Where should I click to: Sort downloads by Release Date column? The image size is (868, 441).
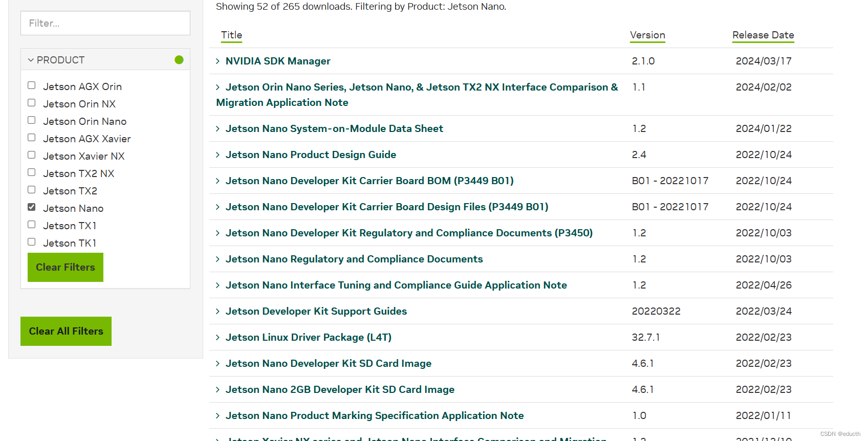(x=763, y=35)
